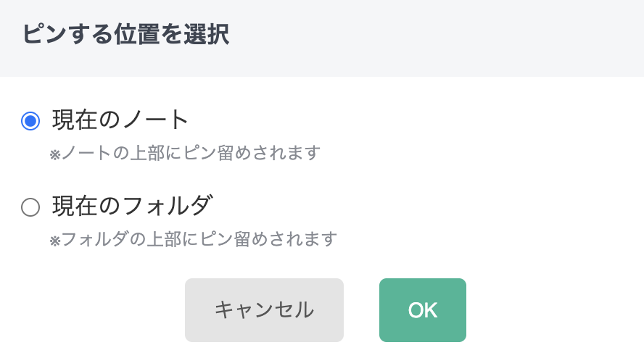
Task: Choose pinning to the current folder
Action: [x=30, y=208]
